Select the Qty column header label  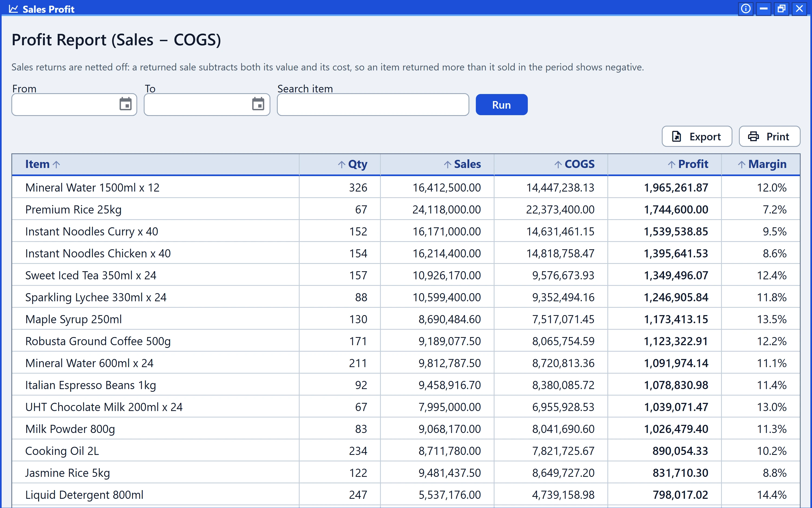[x=358, y=164]
